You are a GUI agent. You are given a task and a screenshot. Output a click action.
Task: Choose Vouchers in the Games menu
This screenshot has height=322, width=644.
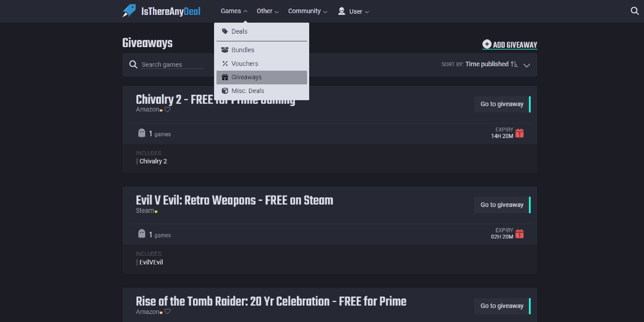(x=262, y=64)
